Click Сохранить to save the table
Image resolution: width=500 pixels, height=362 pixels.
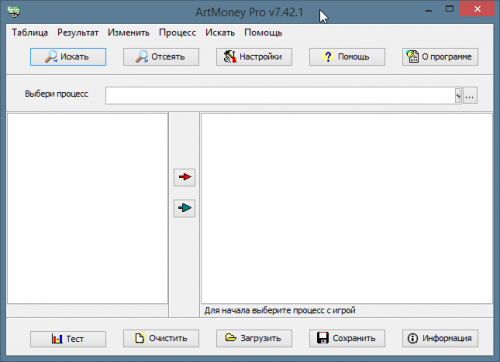pyautogui.click(x=347, y=338)
